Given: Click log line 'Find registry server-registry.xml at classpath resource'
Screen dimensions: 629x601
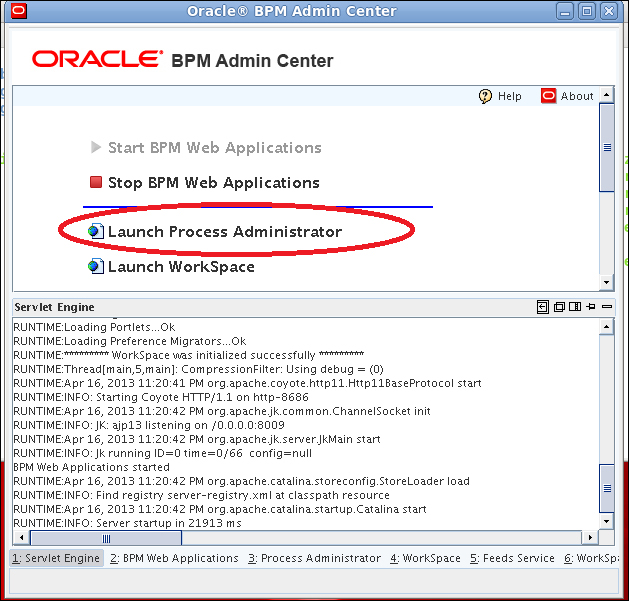Looking at the screenshot, I should click(201, 495).
